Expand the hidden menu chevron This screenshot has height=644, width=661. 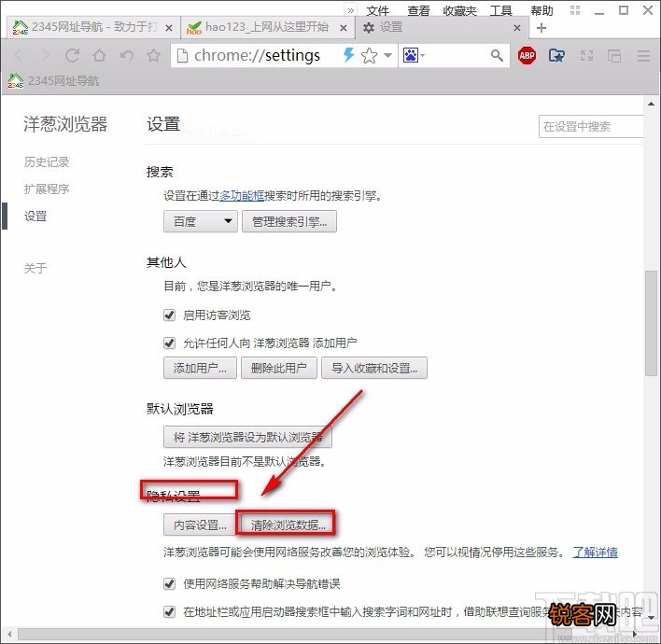pos(351,10)
